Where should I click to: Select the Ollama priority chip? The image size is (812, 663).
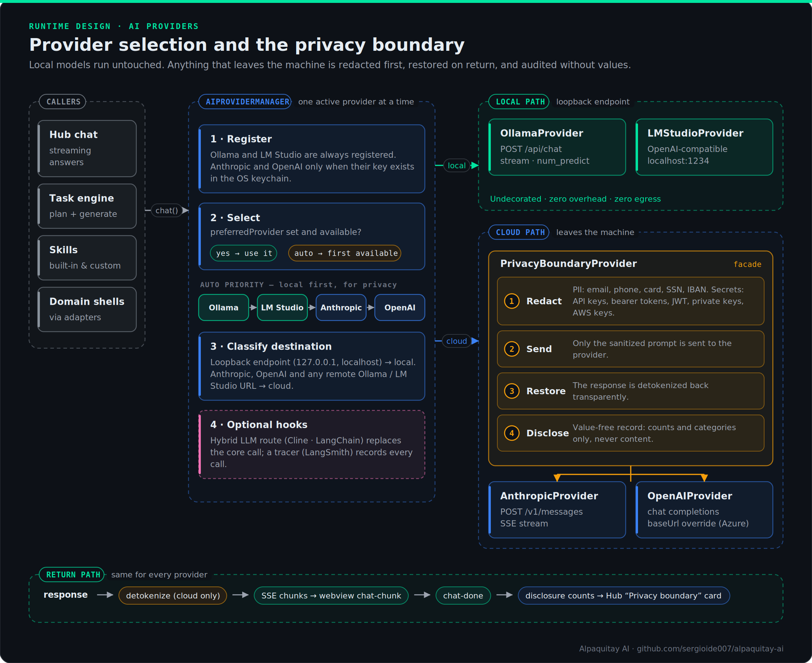pos(224,308)
